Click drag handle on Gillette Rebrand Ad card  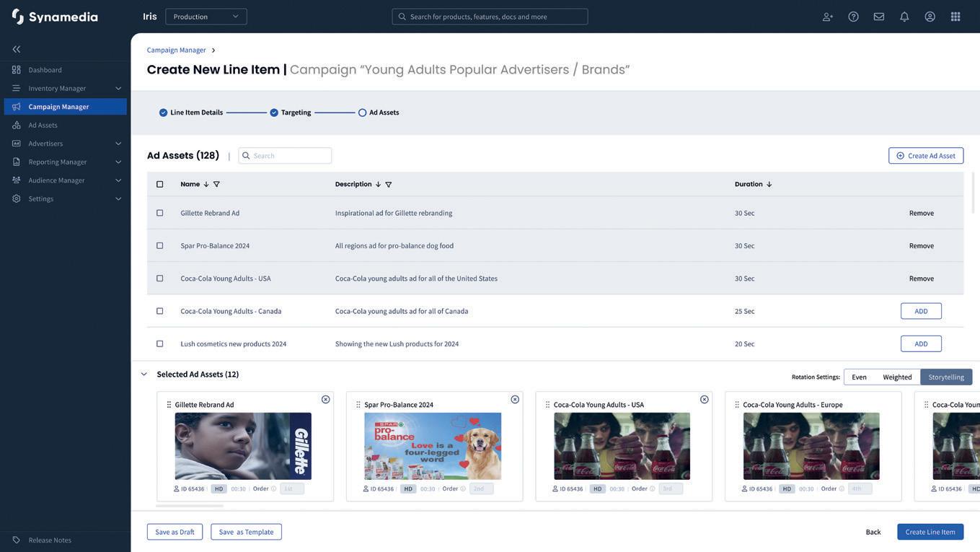169,405
